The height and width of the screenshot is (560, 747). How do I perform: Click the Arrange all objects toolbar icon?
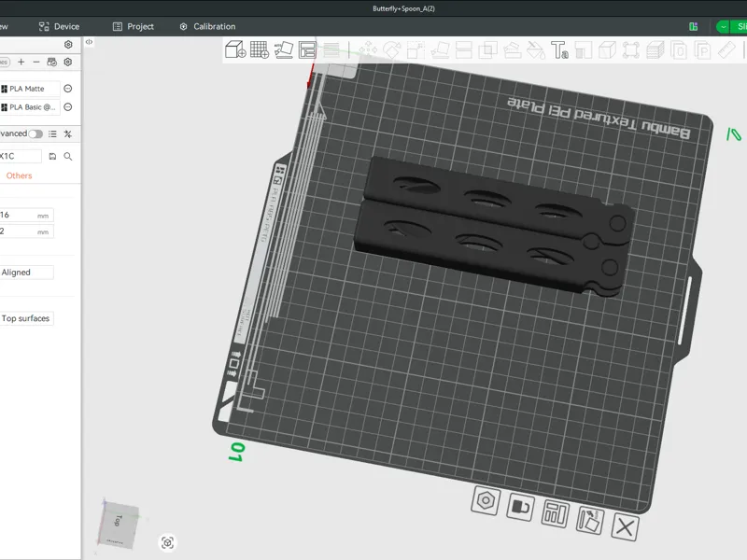click(307, 49)
